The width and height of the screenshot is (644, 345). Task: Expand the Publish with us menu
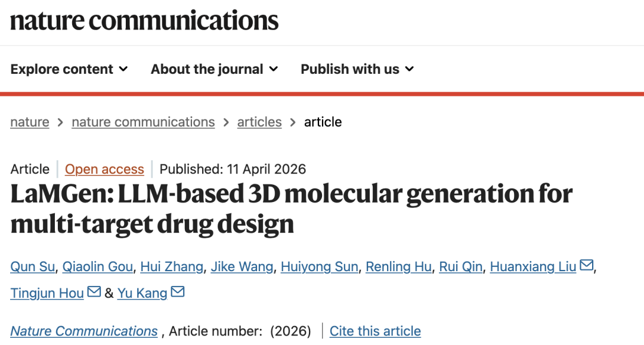point(357,69)
